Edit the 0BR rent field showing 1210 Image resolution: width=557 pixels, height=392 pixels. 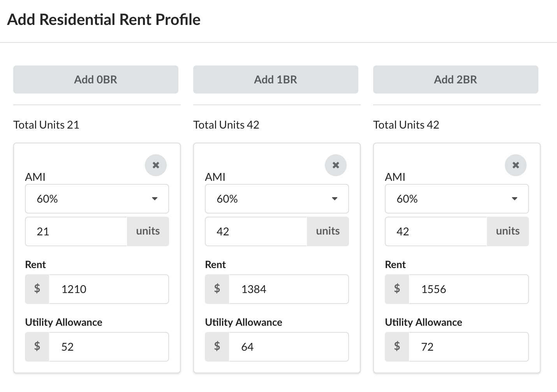(109, 289)
